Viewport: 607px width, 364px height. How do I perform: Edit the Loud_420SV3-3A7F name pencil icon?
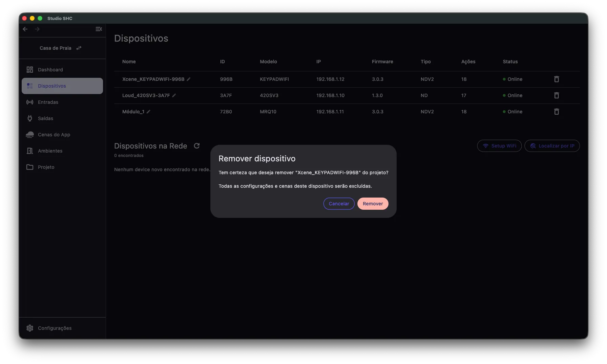click(174, 95)
